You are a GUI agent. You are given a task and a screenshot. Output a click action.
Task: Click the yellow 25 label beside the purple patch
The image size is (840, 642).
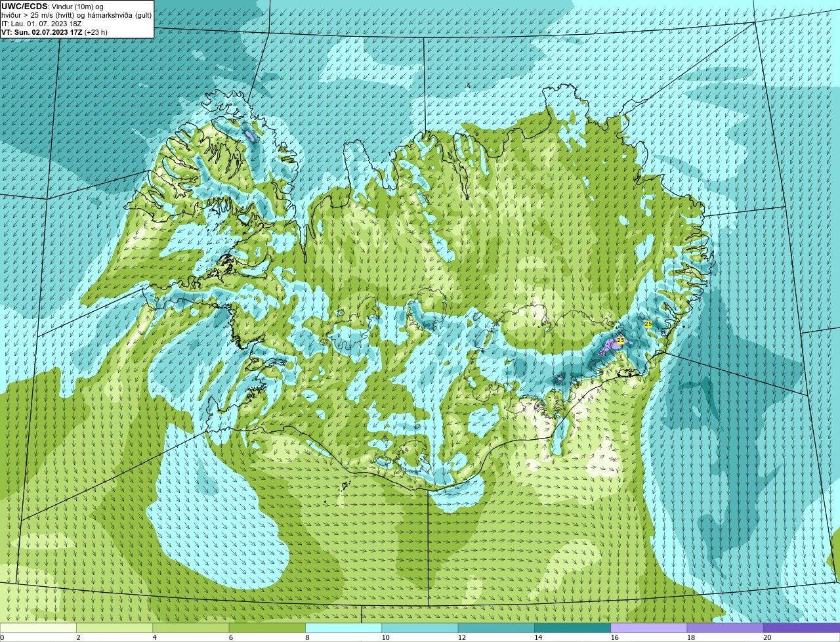tap(621, 340)
